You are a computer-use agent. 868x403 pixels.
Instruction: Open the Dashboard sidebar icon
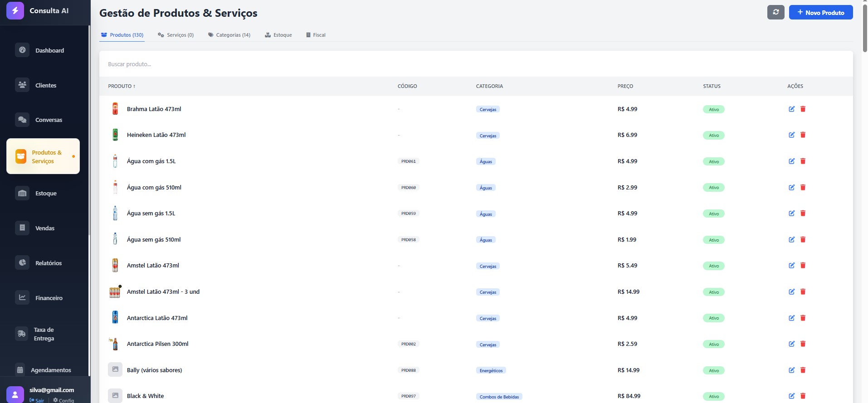22,50
